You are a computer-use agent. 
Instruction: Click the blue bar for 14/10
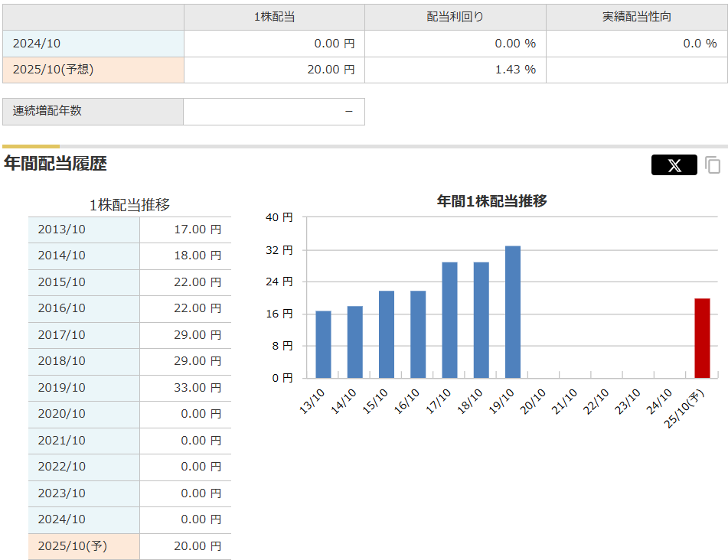[x=354, y=342]
